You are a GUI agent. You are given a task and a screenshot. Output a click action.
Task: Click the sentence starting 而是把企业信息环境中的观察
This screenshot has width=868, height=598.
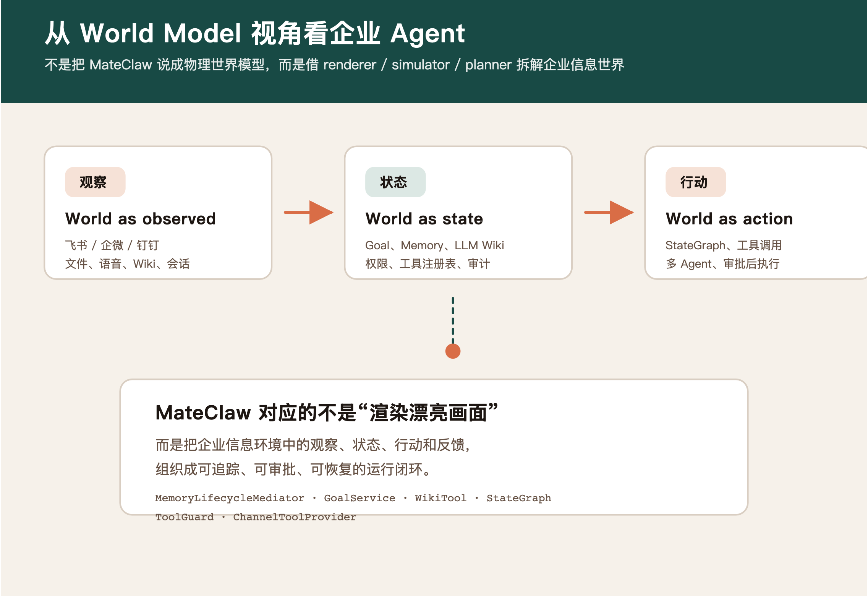(x=313, y=445)
